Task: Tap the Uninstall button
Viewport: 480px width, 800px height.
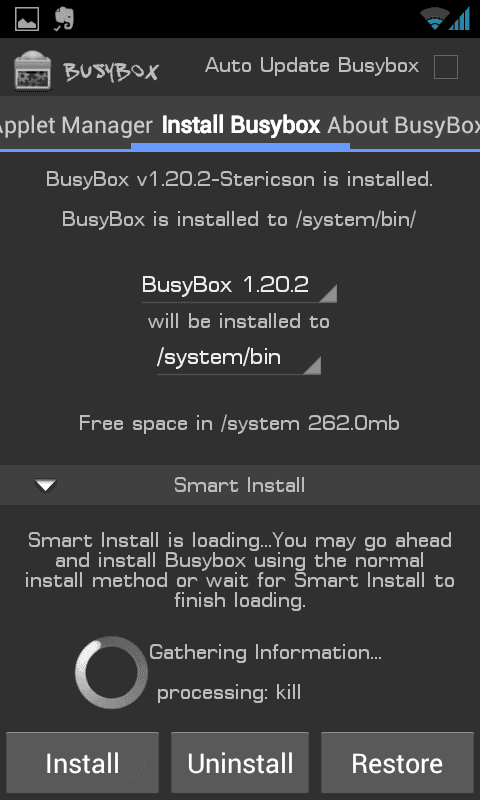Action: [x=240, y=763]
